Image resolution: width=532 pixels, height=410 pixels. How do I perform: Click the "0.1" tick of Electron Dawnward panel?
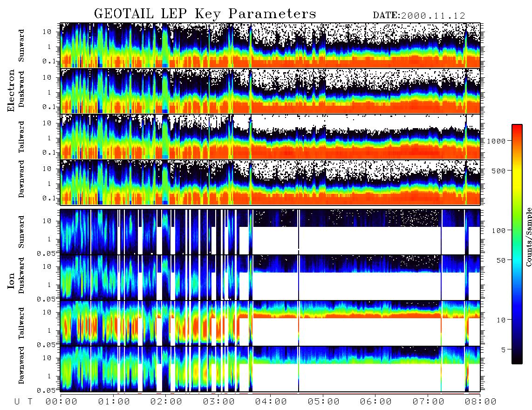(x=48, y=198)
